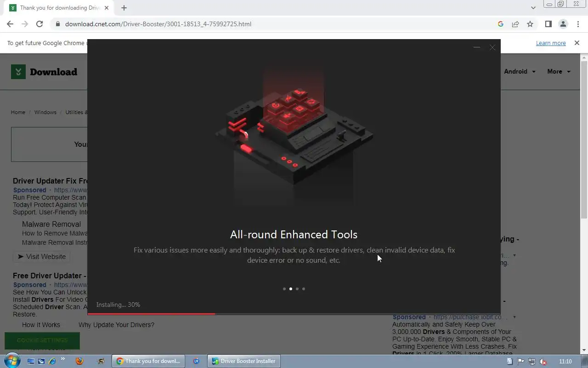Select second slide indicator dot
The height and width of the screenshot is (368, 588).
point(291,289)
